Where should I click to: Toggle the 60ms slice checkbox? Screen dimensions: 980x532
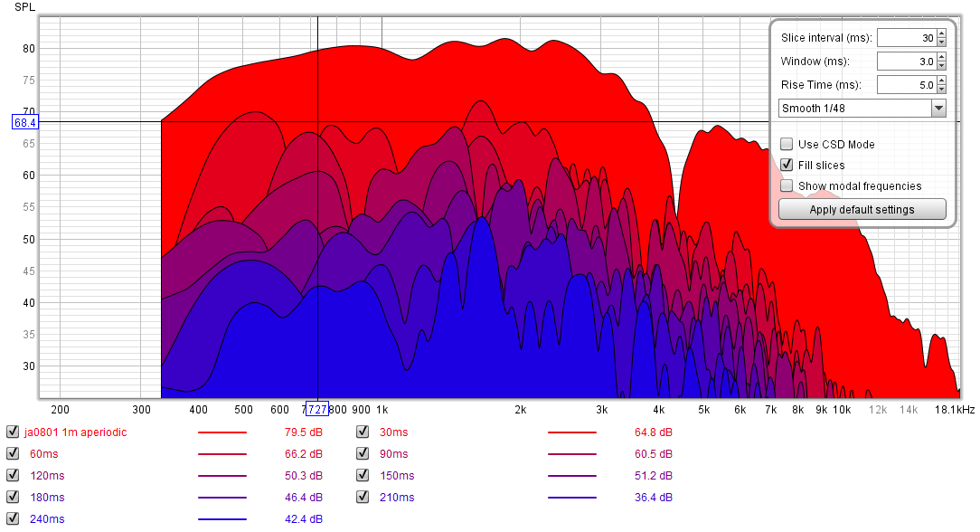(13, 454)
